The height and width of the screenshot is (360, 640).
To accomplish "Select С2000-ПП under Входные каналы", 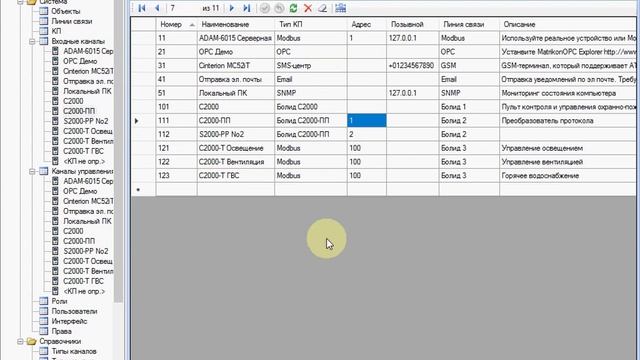I will point(79,111).
